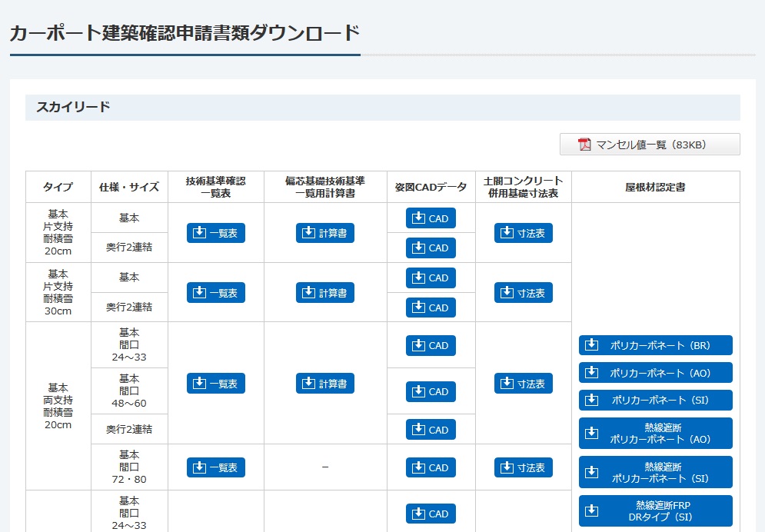Viewport: 765px width, 532px height.
Task: Click the スカイリード section heading
Action: click(73, 107)
